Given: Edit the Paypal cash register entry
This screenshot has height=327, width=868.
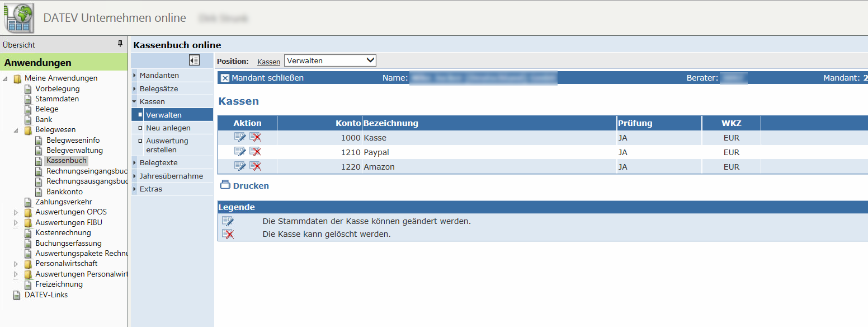Looking at the screenshot, I should pos(240,152).
